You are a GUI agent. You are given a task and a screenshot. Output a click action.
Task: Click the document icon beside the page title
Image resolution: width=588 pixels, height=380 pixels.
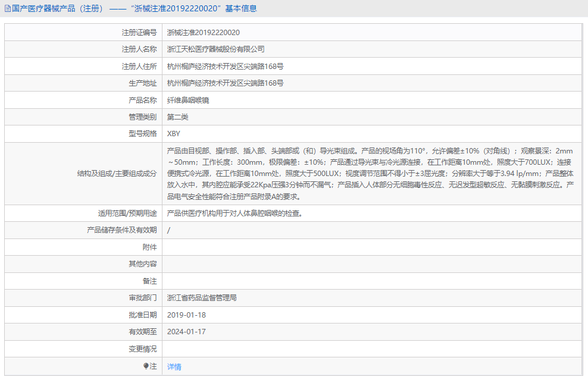point(7,8)
